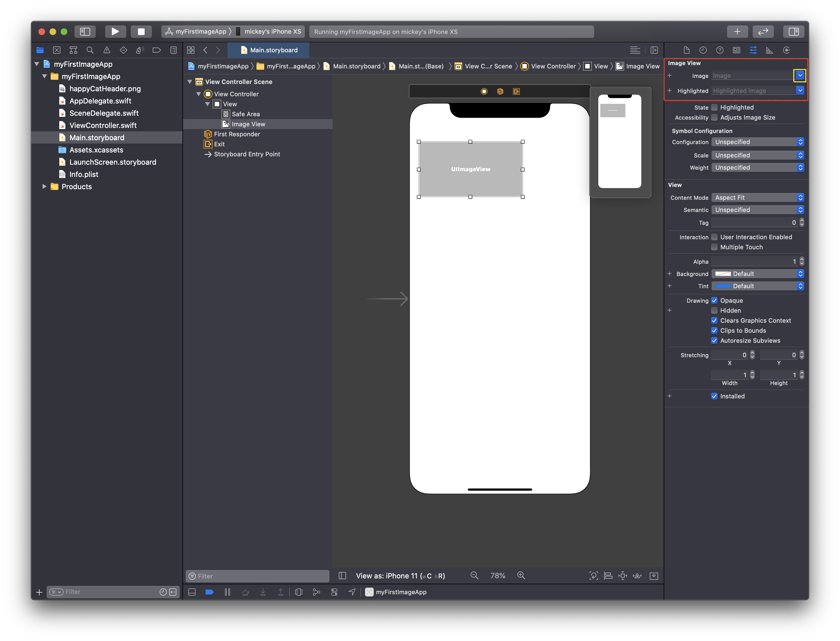This screenshot has height=641, width=840.
Task: Toggle Multiple Touch checkbox
Action: click(714, 247)
